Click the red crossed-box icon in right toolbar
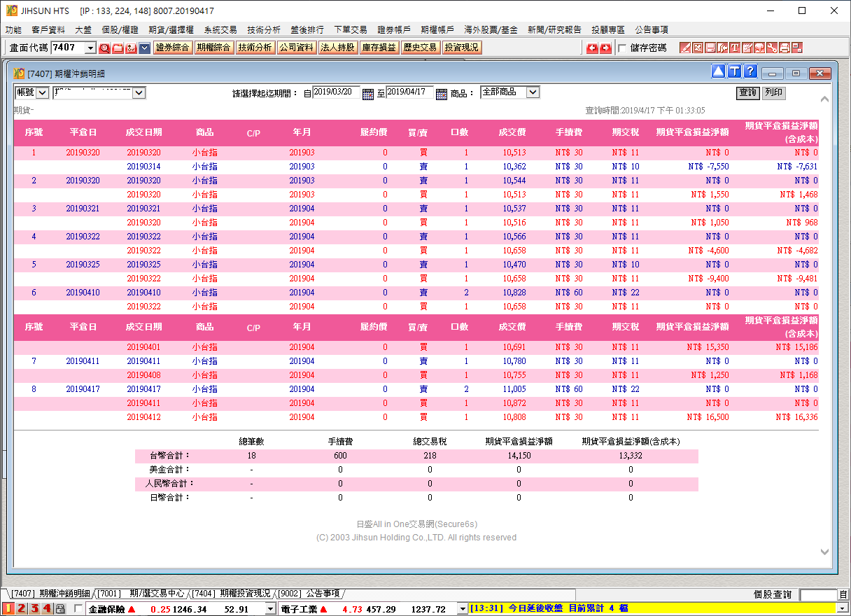851x616 pixels. coord(697,48)
